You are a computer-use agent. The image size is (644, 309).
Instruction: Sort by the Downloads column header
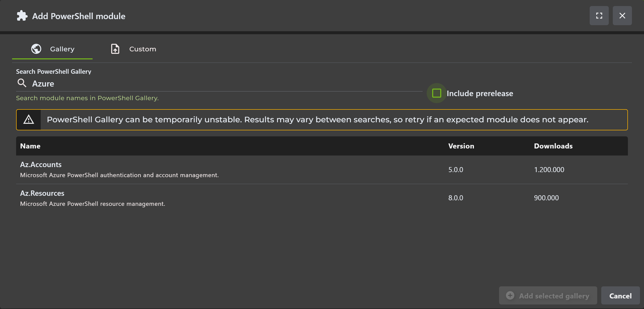pos(553,146)
